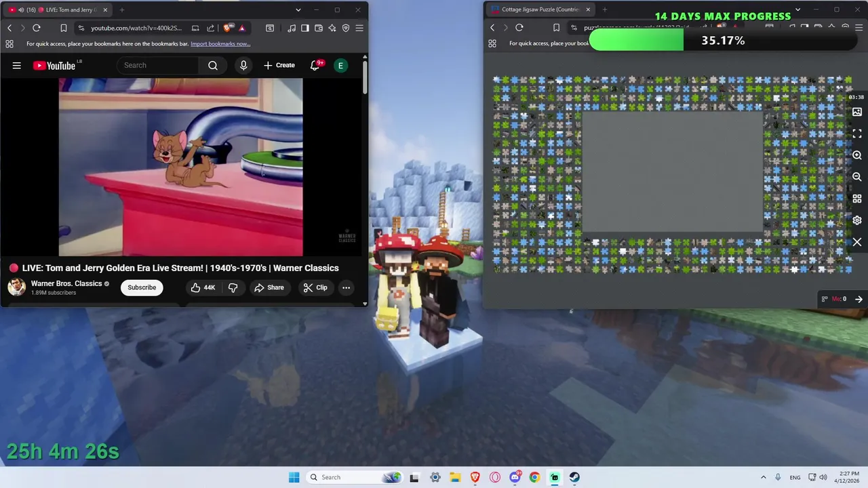
Task: Click the share icon in YouTube address bar
Action: (x=210, y=28)
